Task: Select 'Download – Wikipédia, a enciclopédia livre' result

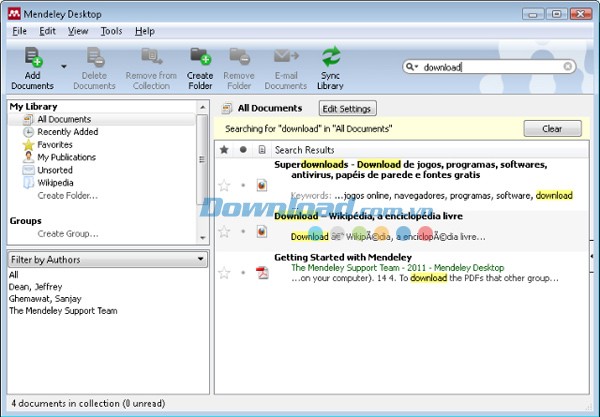Action: [x=368, y=216]
